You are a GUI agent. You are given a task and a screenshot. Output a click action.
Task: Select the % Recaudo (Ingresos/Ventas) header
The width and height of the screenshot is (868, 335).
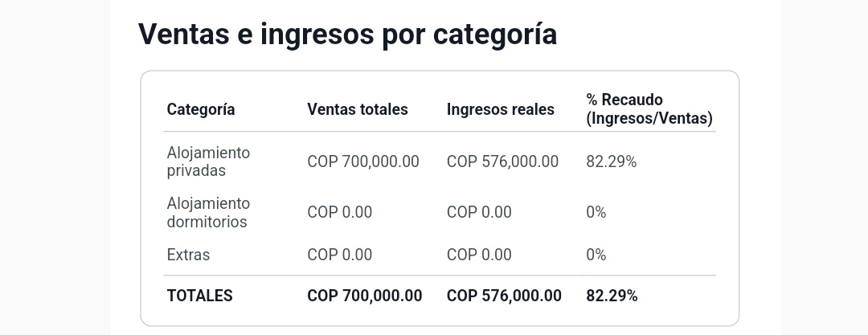click(x=649, y=108)
